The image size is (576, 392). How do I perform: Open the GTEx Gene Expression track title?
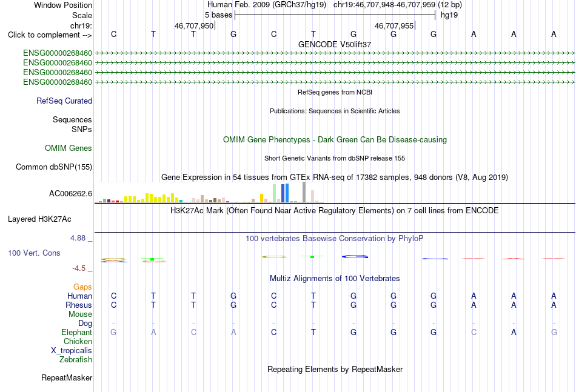(x=335, y=178)
